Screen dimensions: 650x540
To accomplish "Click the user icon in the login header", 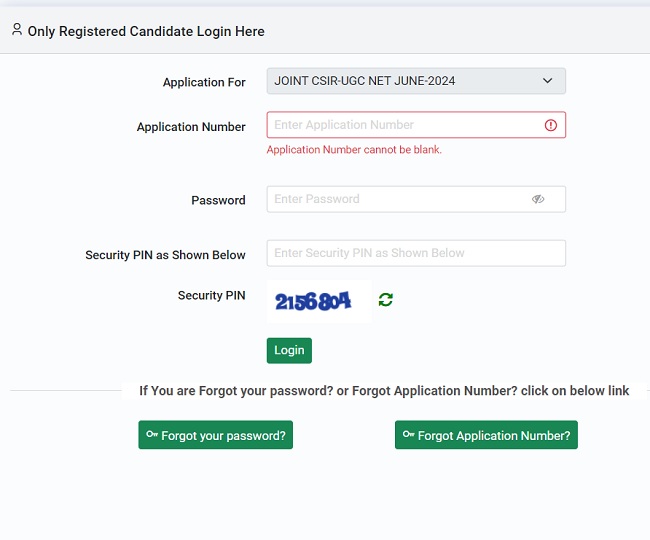I will coord(17,30).
